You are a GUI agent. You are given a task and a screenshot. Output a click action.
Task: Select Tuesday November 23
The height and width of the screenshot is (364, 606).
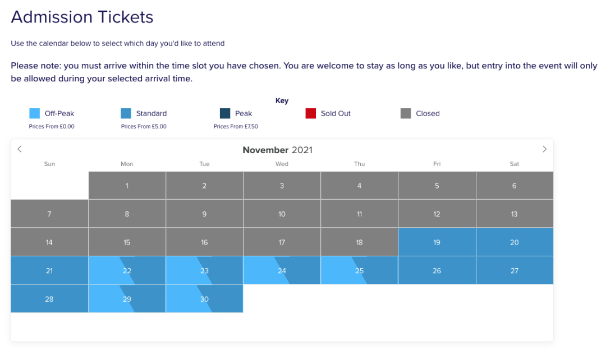point(204,270)
